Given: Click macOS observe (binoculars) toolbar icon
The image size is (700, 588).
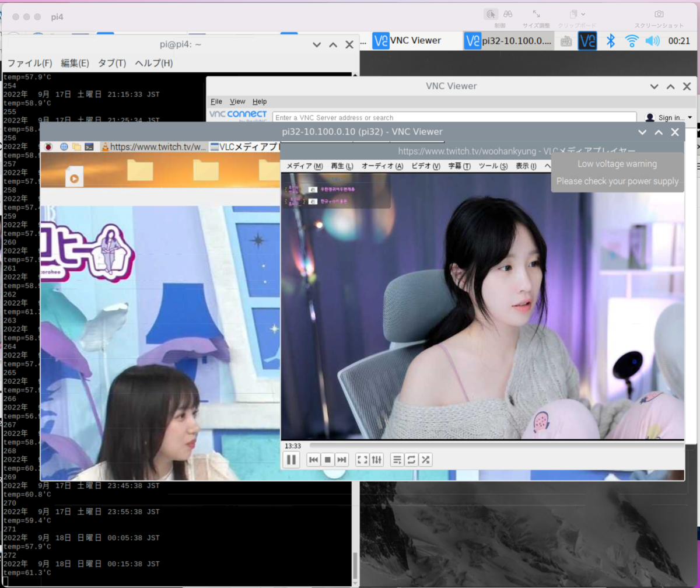Looking at the screenshot, I should tap(508, 14).
